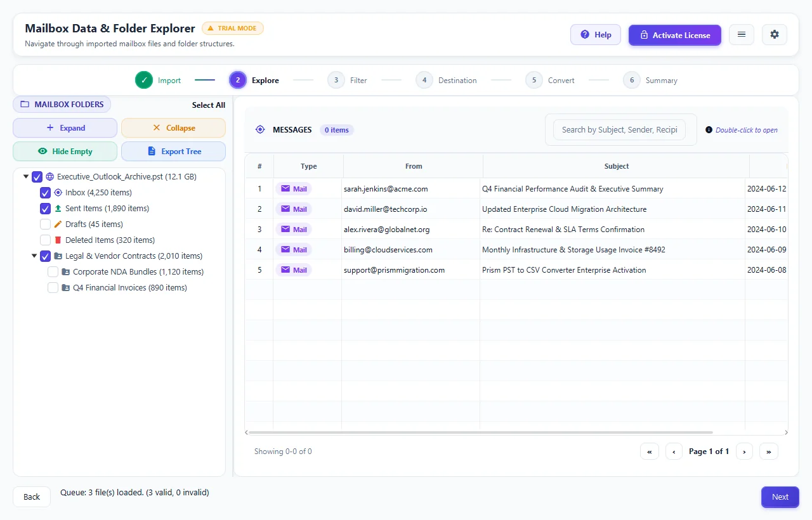
Task: Go to the Convert step
Action: (x=550, y=81)
